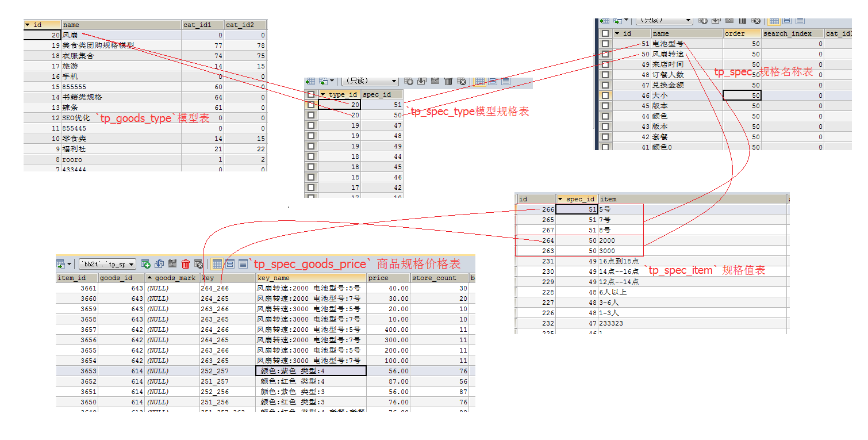Click the price column header
Viewport: 868px width, 440px height.
pyautogui.click(x=388, y=278)
